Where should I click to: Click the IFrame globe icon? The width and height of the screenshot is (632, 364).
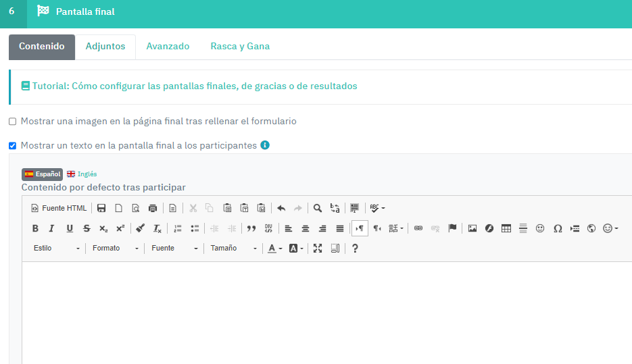591,228
